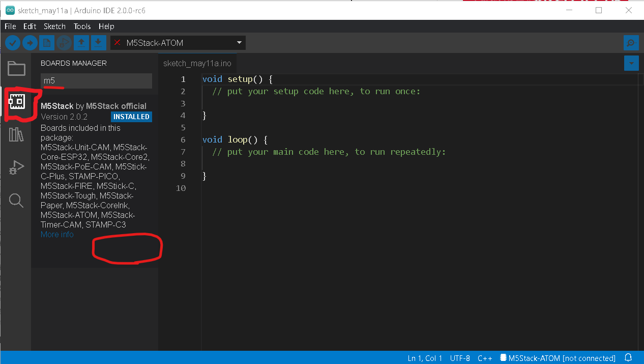The image size is (644, 364).
Task: Click the boards search field containing m5
Action: point(96,80)
